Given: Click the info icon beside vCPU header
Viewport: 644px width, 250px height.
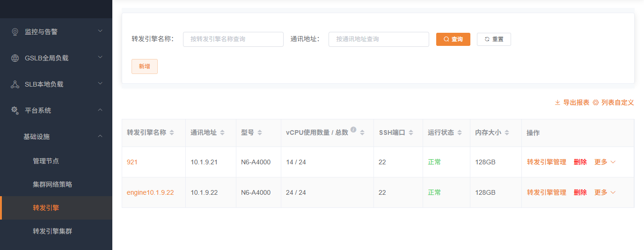Looking at the screenshot, I should tap(354, 130).
